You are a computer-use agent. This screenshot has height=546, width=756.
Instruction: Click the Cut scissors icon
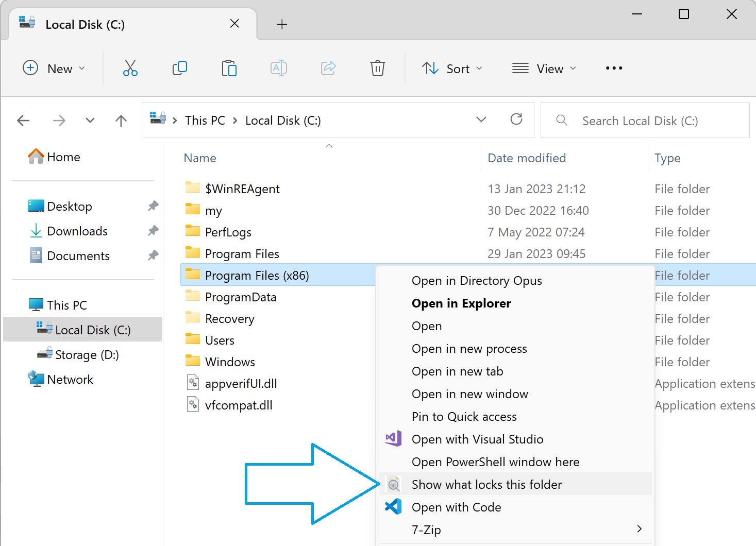click(x=130, y=68)
